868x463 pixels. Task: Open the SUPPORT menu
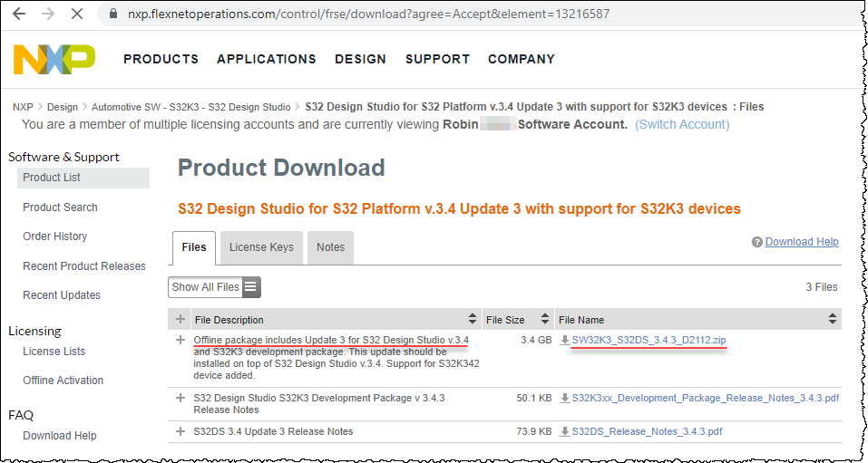[437, 59]
